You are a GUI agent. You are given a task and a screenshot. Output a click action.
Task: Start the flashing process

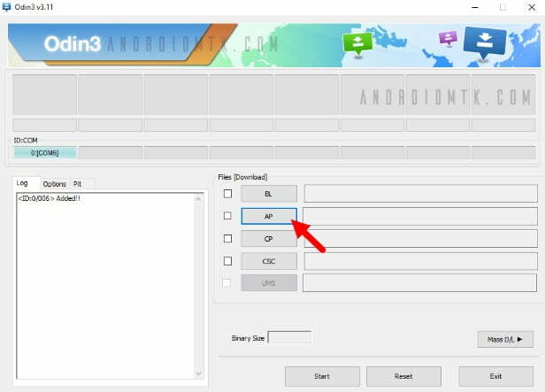point(322,376)
